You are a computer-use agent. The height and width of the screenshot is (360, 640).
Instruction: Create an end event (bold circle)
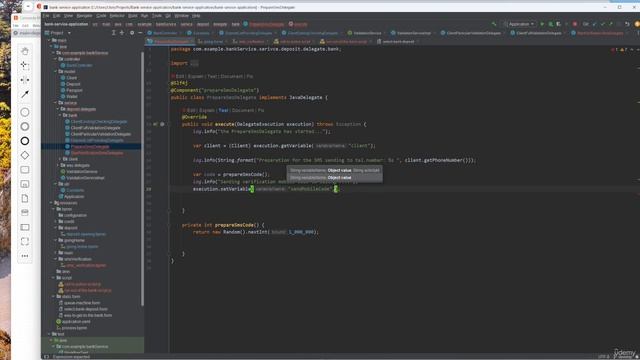(25, 141)
